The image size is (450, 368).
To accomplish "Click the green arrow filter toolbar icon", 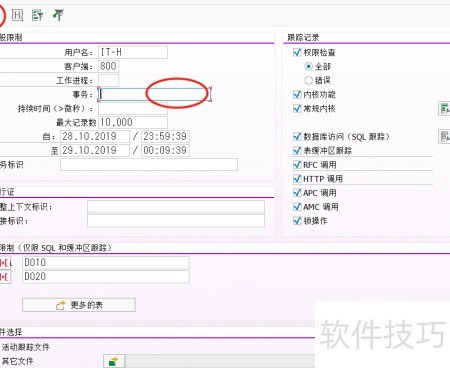I will [58, 15].
